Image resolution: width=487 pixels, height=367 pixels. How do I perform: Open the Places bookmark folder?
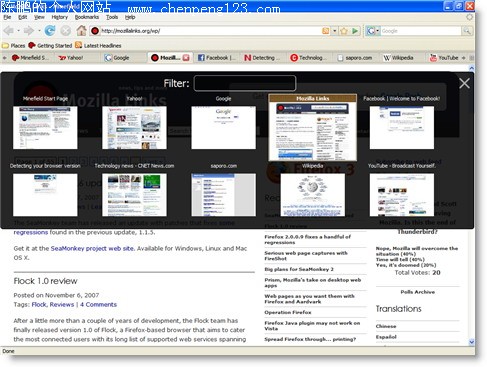tap(14, 46)
